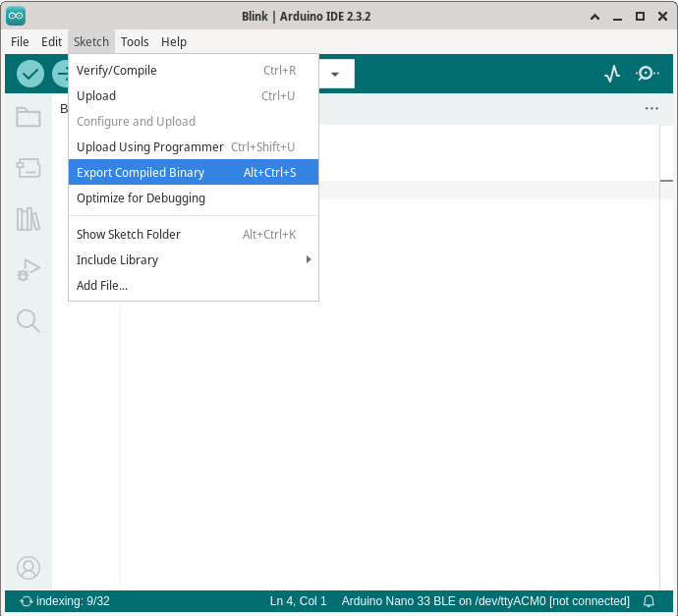Viewport: 678px width, 616px height.
Task: Open the three-dot tab options menu
Action: click(x=651, y=108)
